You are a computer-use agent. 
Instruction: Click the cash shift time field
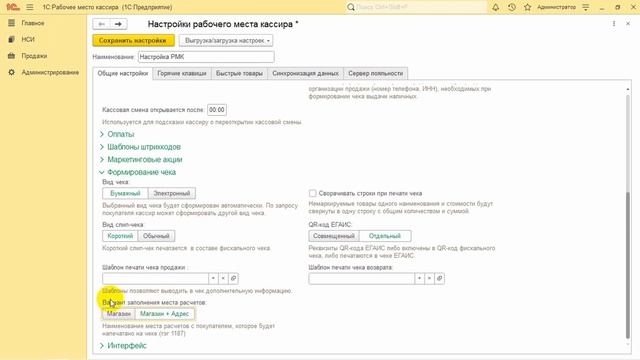pos(217,110)
